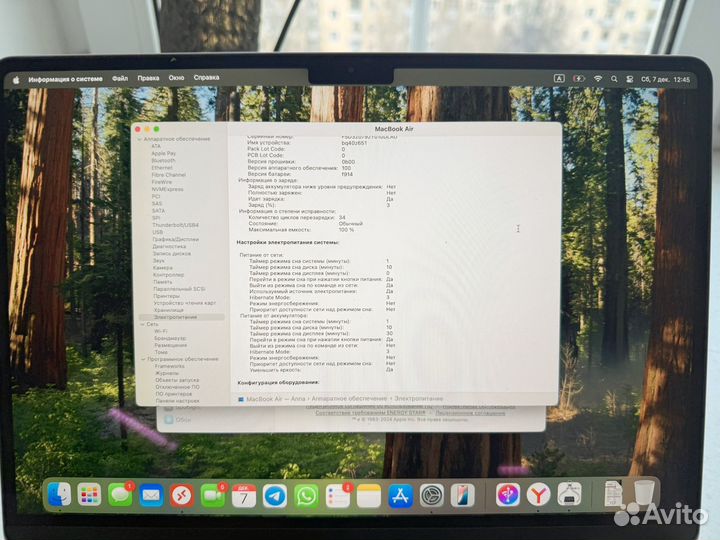Click Аппаратное обеспечение in the path bar
720x540 pixels.
pyautogui.click(x=349, y=399)
